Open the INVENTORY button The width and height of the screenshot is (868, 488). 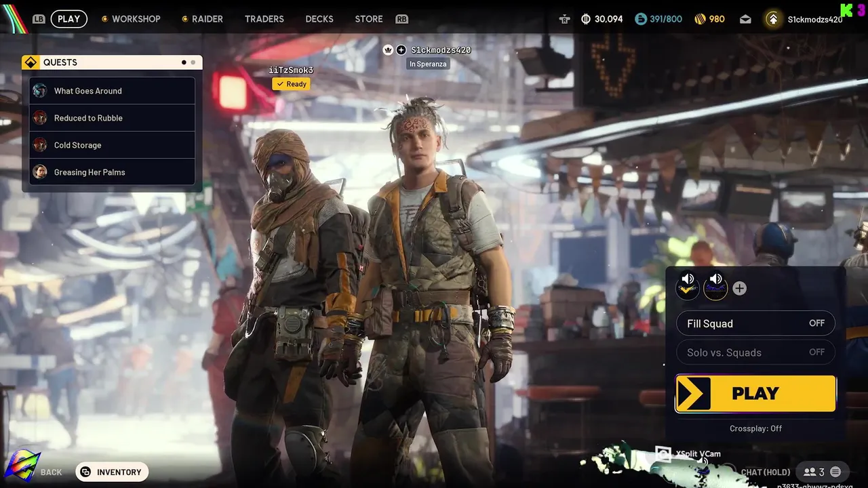pos(112,472)
